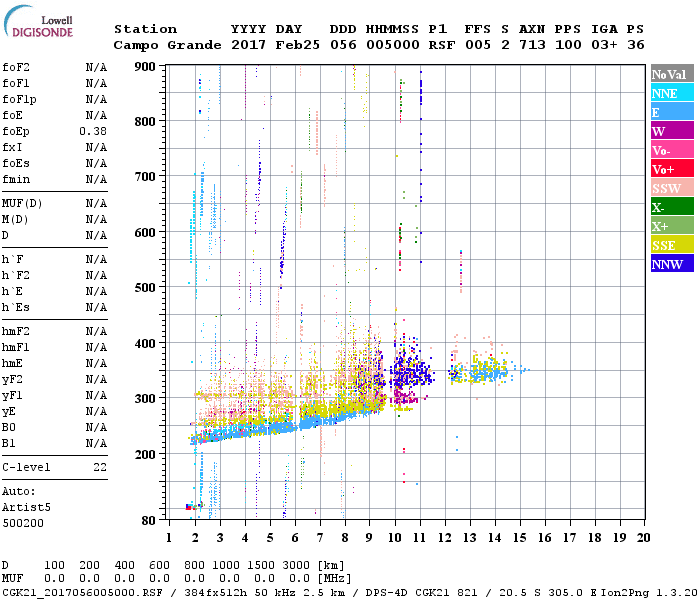Click the C-level value 22
The width and height of the screenshot is (700, 600).
(99, 467)
